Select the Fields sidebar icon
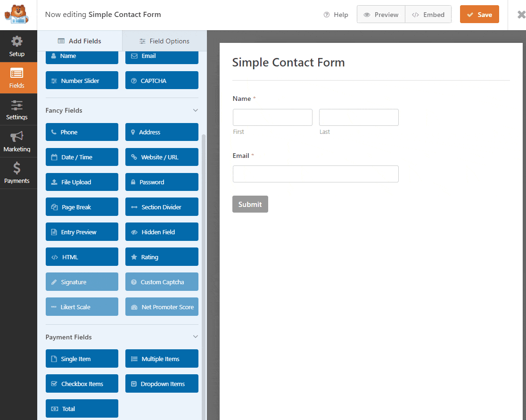This screenshot has width=526, height=420. click(17, 73)
